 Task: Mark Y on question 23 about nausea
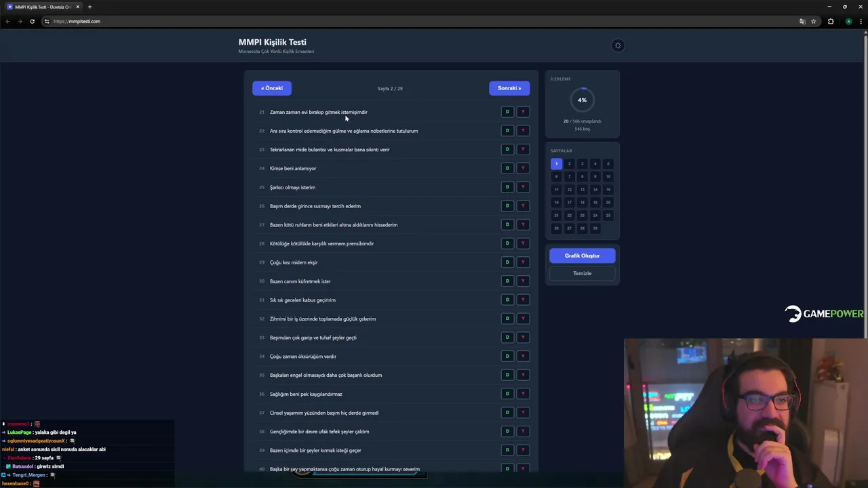[x=523, y=149]
